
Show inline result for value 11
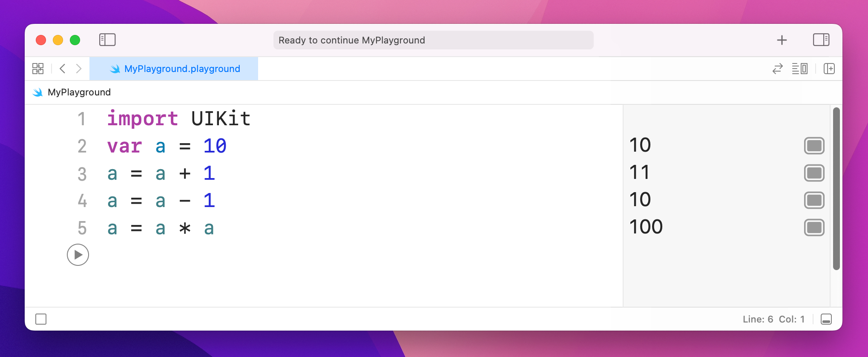tap(814, 173)
